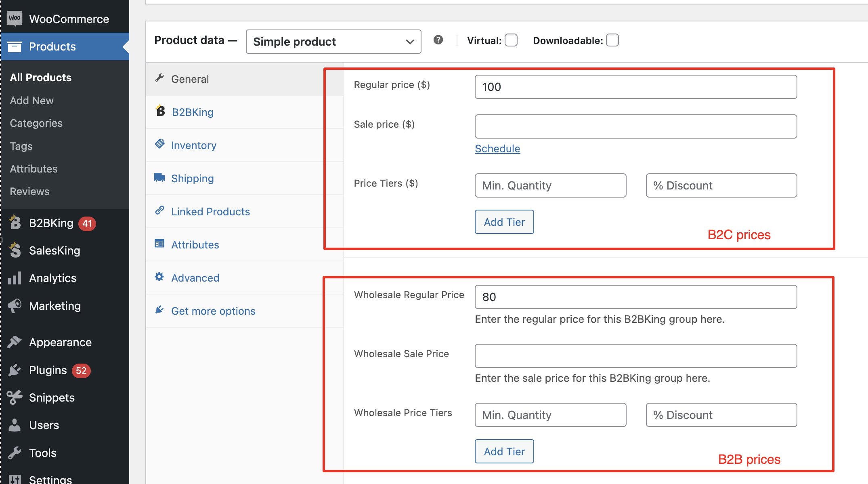The width and height of the screenshot is (868, 484).
Task: Click the Regular price input field
Action: click(636, 87)
